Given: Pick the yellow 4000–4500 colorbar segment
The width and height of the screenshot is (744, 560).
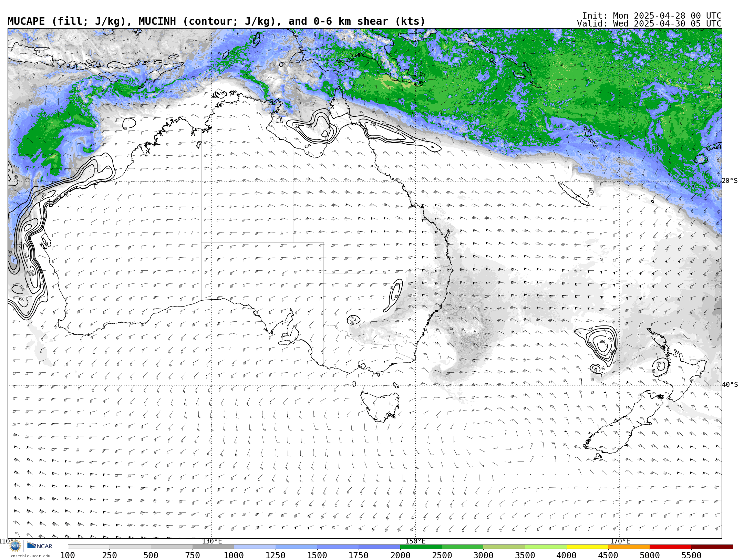Looking at the screenshot, I should click(x=587, y=547).
